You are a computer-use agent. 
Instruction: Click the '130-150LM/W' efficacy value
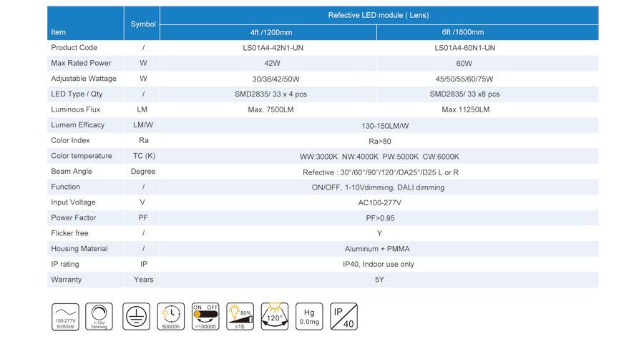pyautogui.click(x=385, y=126)
